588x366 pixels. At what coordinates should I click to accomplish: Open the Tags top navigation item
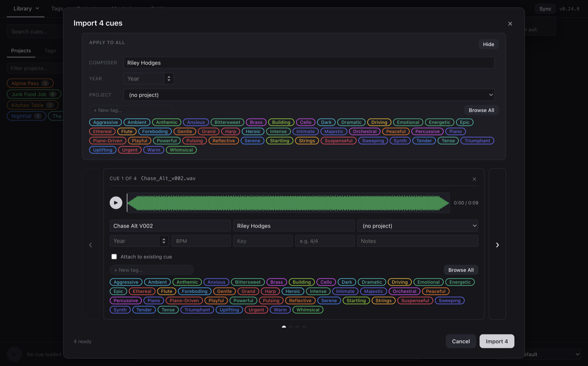point(57,8)
